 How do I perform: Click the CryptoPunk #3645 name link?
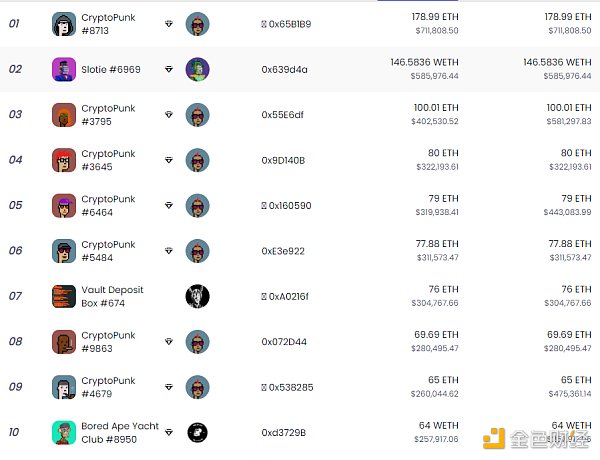[x=108, y=160]
